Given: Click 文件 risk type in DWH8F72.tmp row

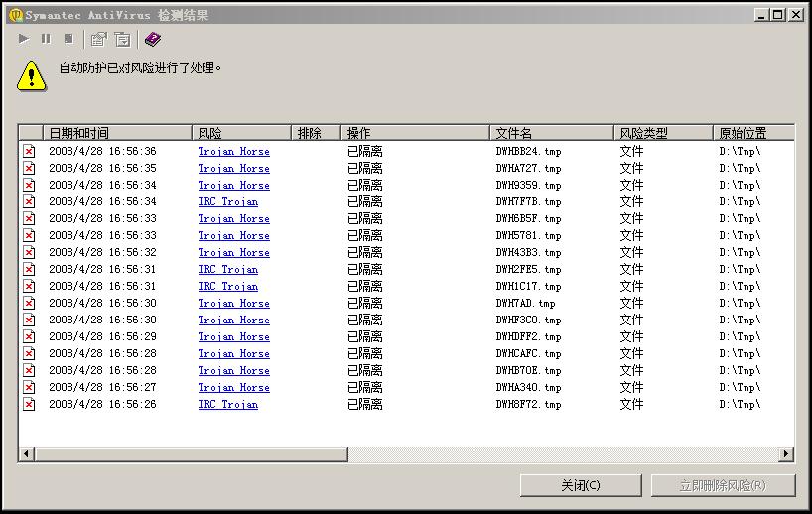Looking at the screenshot, I should [x=631, y=404].
